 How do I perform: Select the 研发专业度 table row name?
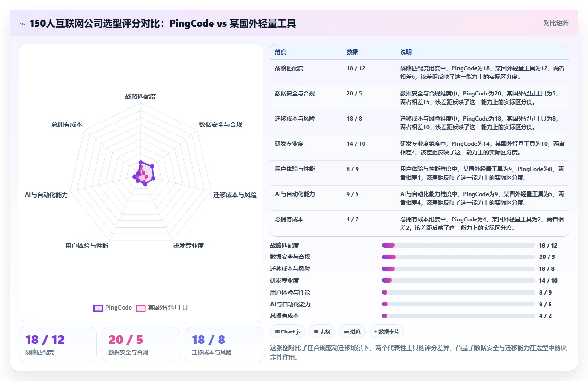289,144
